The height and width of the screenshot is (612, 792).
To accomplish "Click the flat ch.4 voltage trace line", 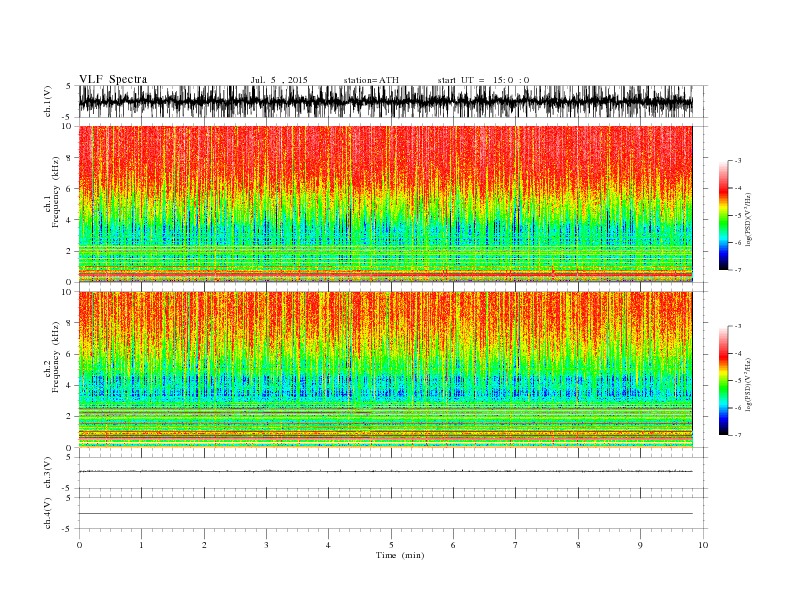I will pyautogui.click(x=385, y=514).
